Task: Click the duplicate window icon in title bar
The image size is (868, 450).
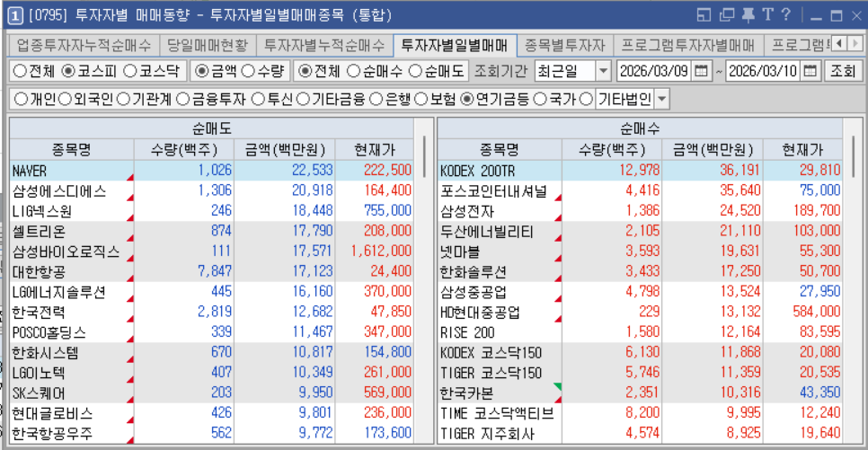Action: click(726, 15)
